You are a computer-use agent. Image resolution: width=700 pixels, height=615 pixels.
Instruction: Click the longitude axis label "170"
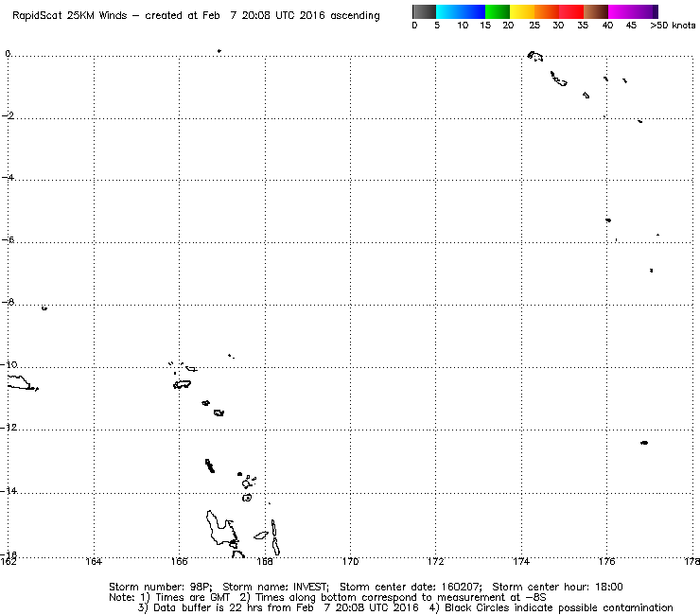coord(350,561)
